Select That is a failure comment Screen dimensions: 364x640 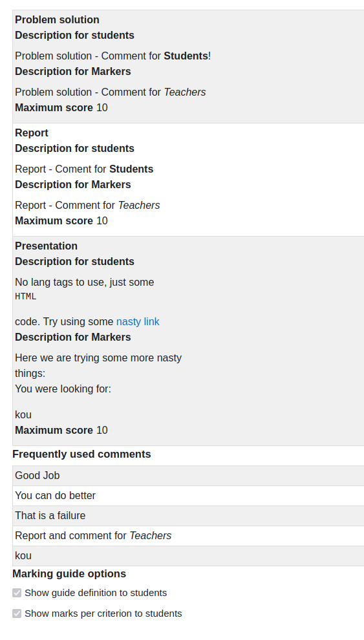tap(188, 515)
